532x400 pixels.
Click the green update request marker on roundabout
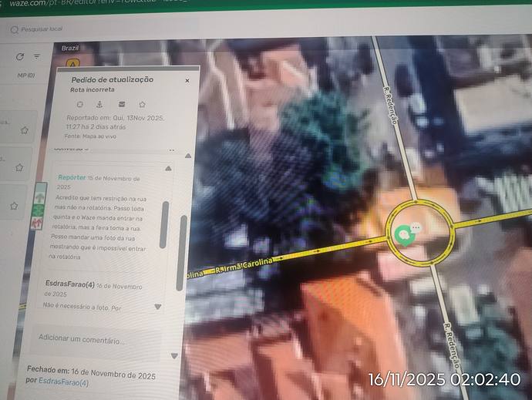tap(402, 234)
